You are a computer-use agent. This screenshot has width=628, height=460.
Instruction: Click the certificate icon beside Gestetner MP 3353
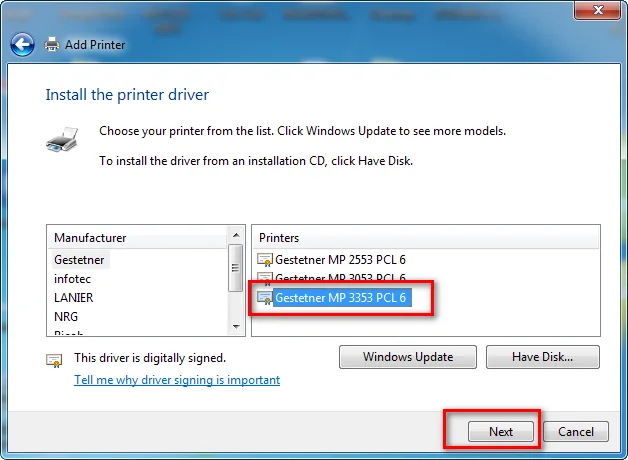pos(265,298)
